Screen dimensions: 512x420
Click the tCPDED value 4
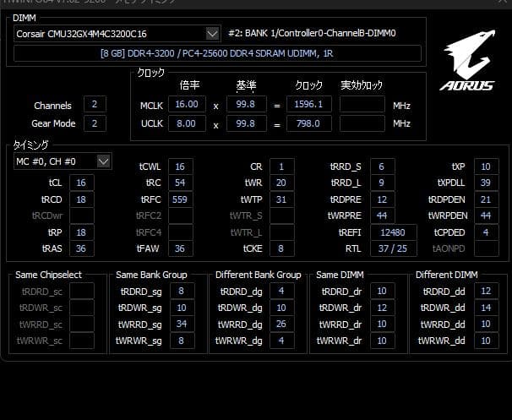(486, 232)
